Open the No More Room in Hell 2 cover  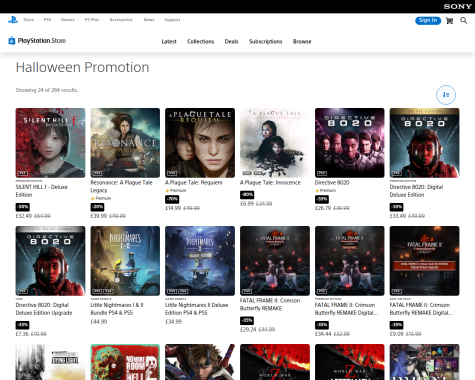click(x=125, y=362)
